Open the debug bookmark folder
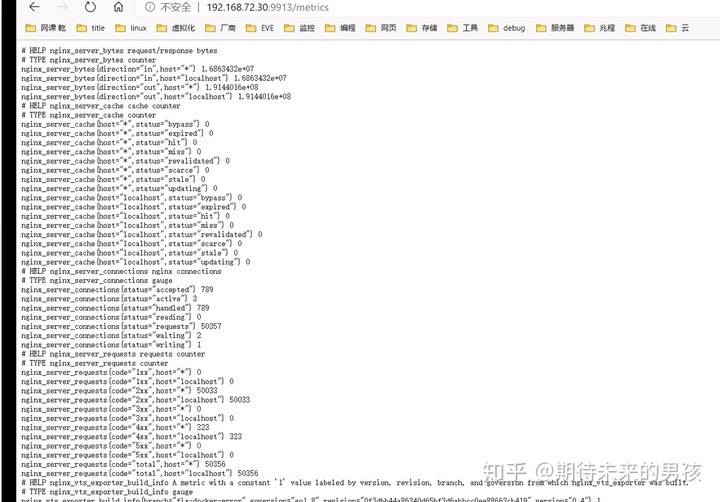 click(507, 28)
